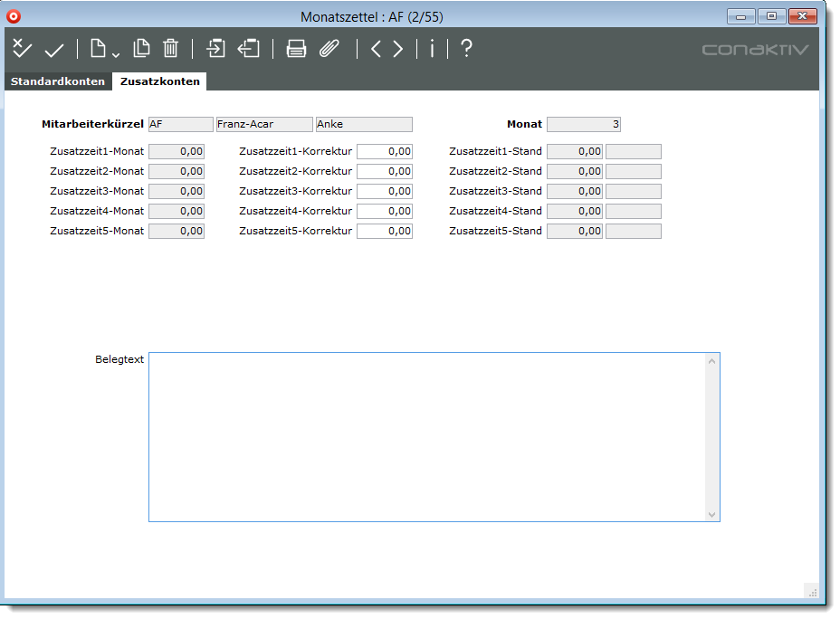Click the Zusatzzeit1-Korrektur input field
The width and height of the screenshot is (840, 619).
pyautogui.click(x=384, y=151)
